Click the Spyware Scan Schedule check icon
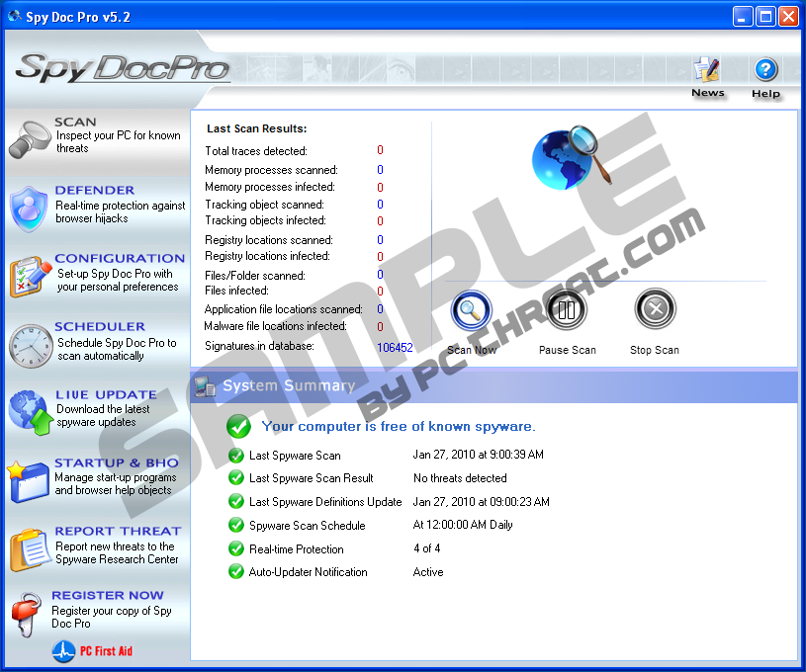Screen dimensions: 806x672 tap(236, 525)
